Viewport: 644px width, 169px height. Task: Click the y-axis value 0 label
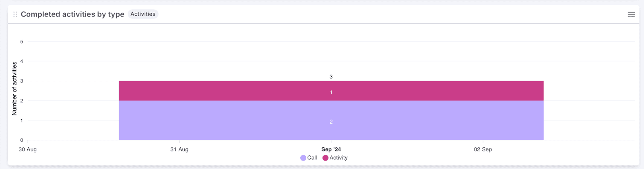(x=22, y=140)
